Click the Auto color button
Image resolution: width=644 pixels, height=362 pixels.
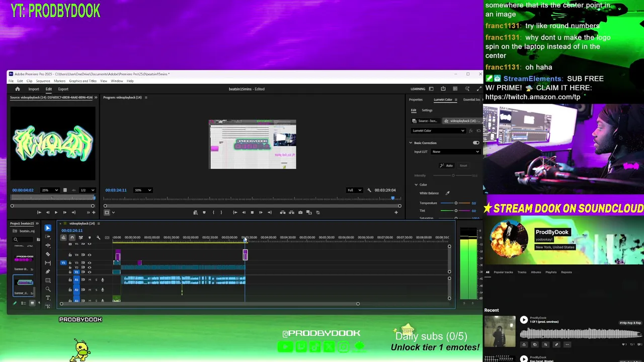point(446,165)
